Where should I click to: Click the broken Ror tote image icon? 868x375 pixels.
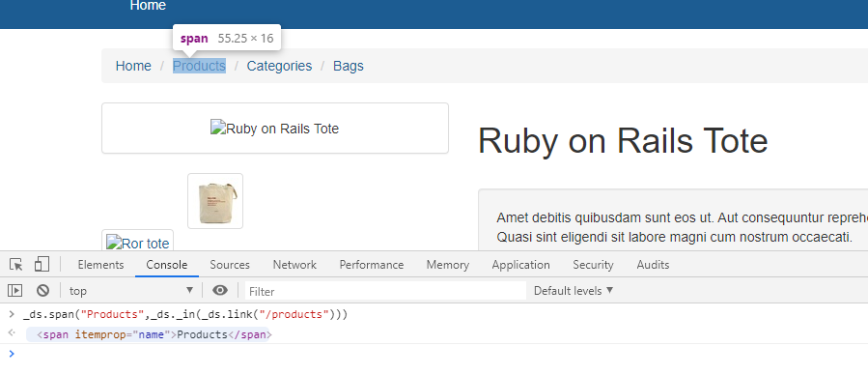click(138, 243)
